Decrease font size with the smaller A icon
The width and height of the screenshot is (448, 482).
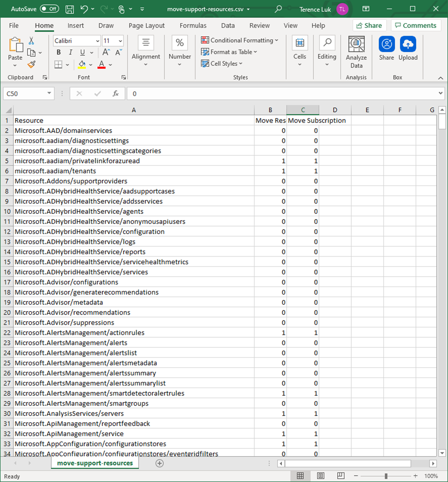(x=119, y=52)
